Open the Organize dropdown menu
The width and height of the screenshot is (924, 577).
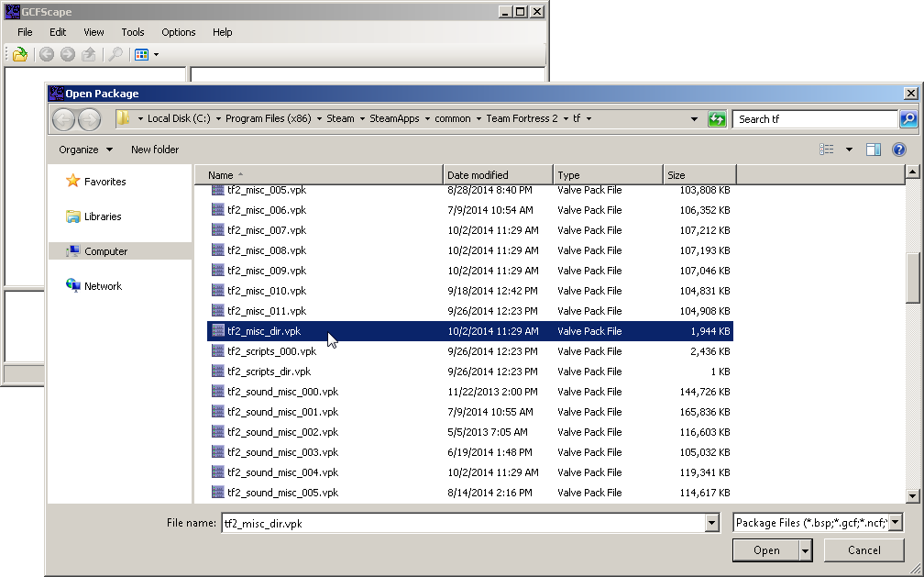[x=85, y=150]
